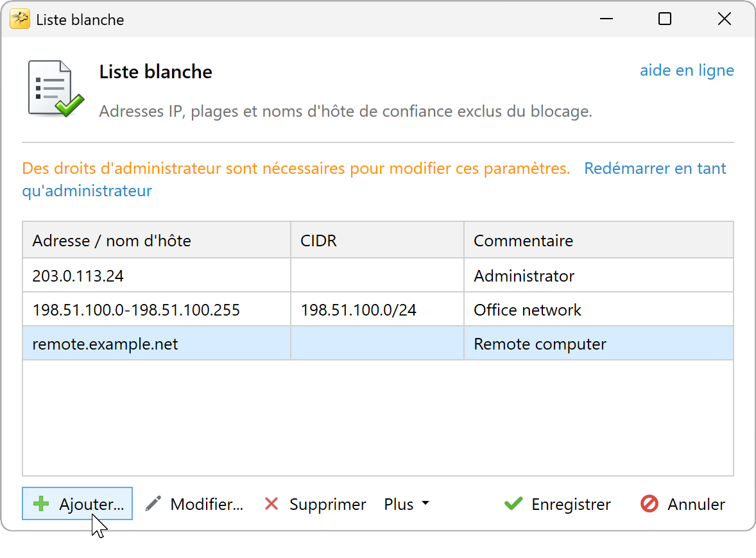Click the empty CIDR cell for remote.example.net
The height and width of the screenshot is (558, 756).
[x=377, y=344]
